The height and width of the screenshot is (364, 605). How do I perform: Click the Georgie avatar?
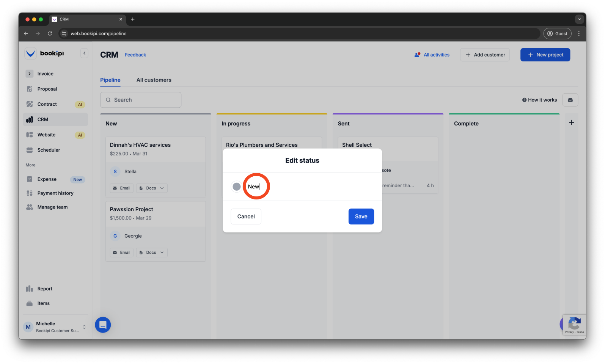click(115, 236)
